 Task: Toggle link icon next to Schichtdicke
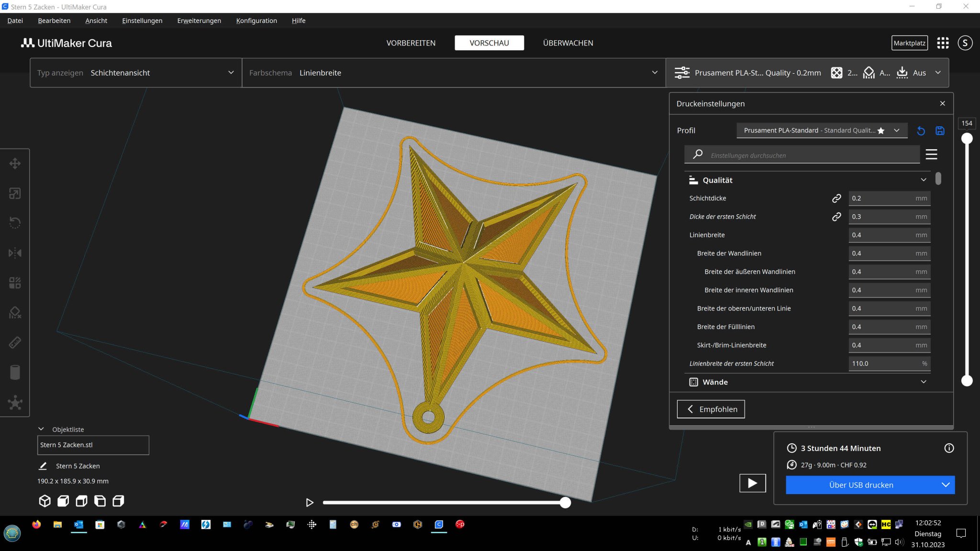[836, 198]
